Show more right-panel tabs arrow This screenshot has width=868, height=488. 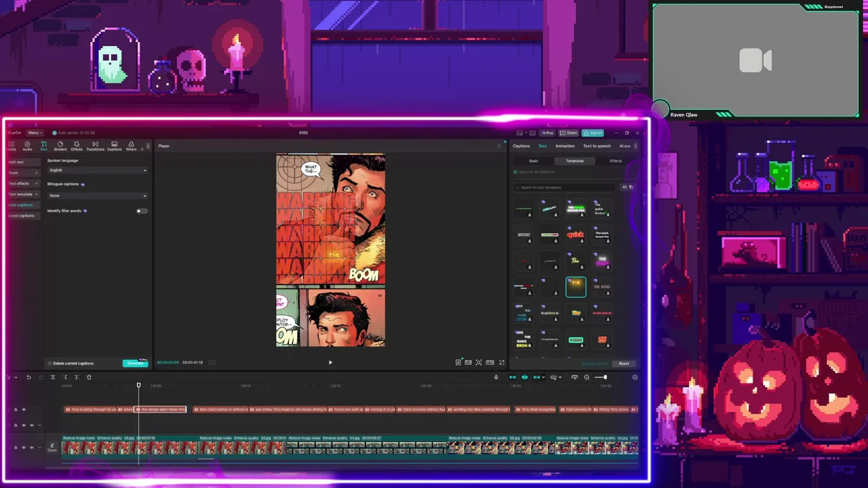coord(636,146)
